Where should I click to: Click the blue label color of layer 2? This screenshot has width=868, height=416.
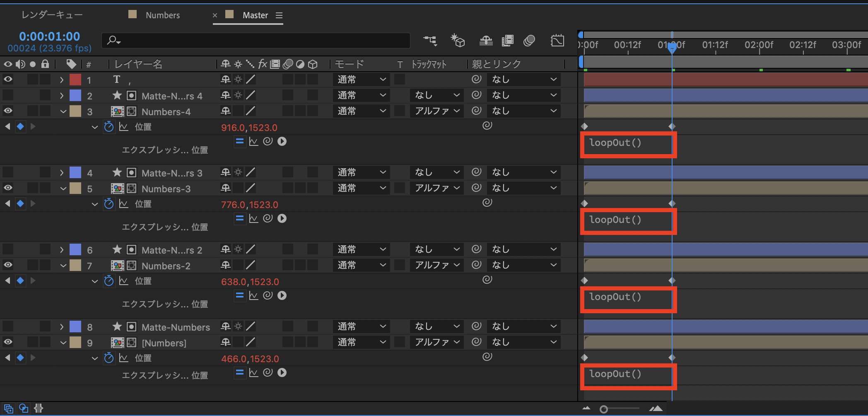[75, 95]
